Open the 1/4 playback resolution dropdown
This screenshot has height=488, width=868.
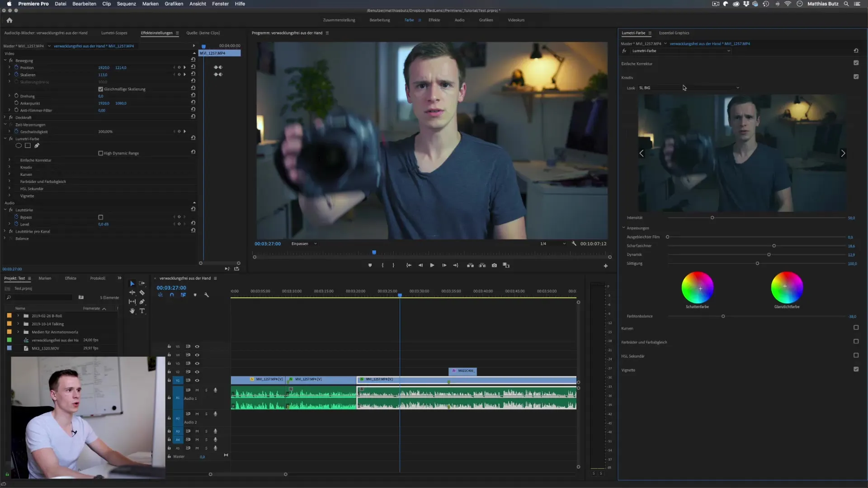tap(552, 244)
